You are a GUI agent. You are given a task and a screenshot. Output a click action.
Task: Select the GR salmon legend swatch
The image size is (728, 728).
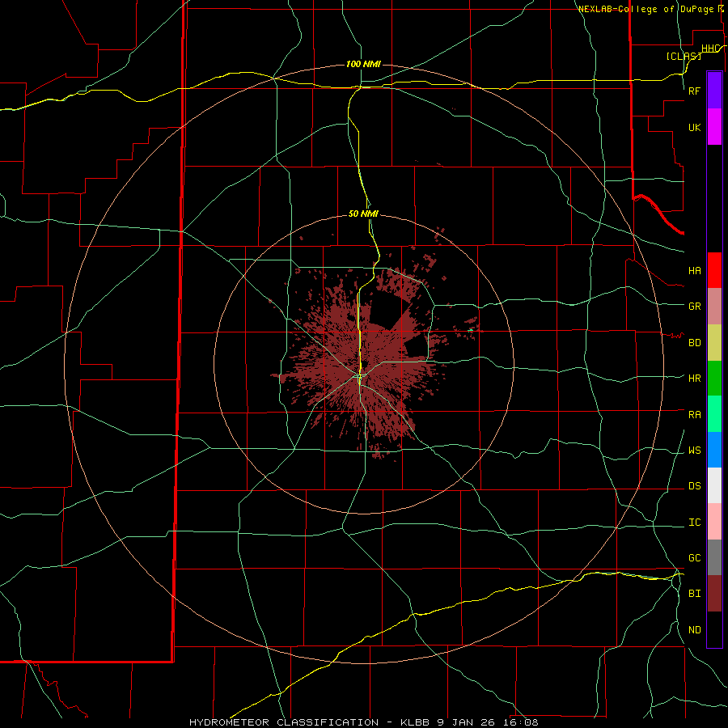coord(714,307)
